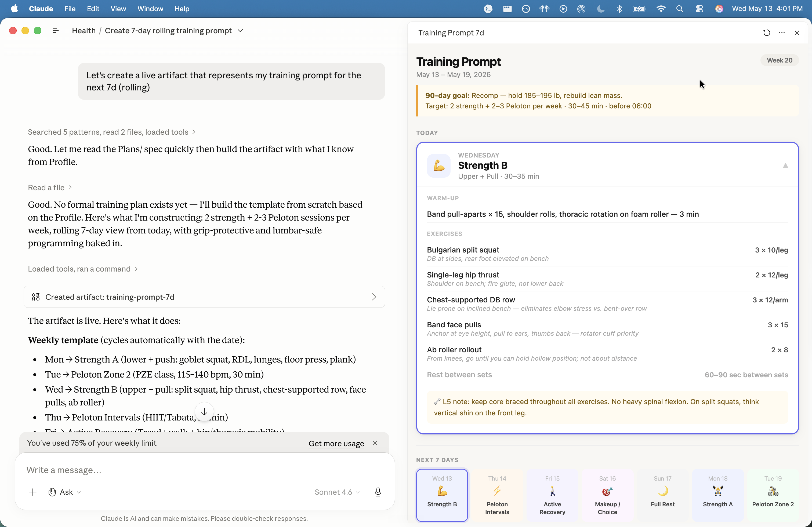Select the Sat 16 Makeup / Choice card
Viewport: 812px width, 527px height.
click(x=608, y=495)
